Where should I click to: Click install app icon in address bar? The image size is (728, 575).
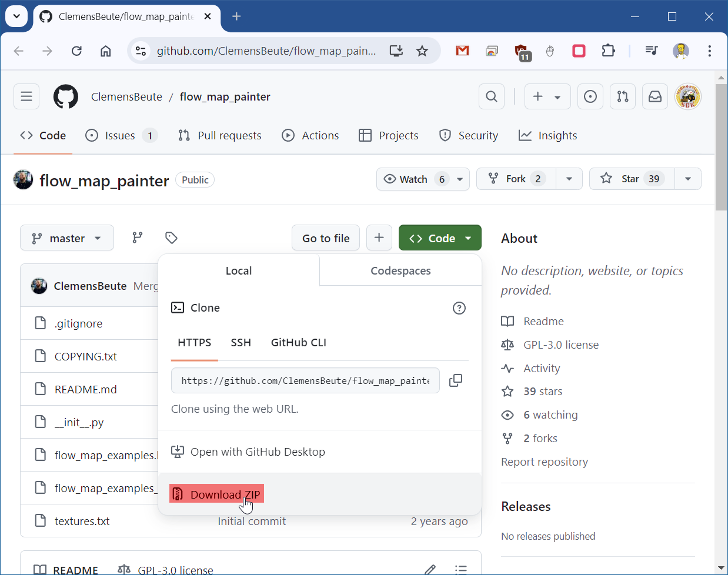[x=396, y=51]
